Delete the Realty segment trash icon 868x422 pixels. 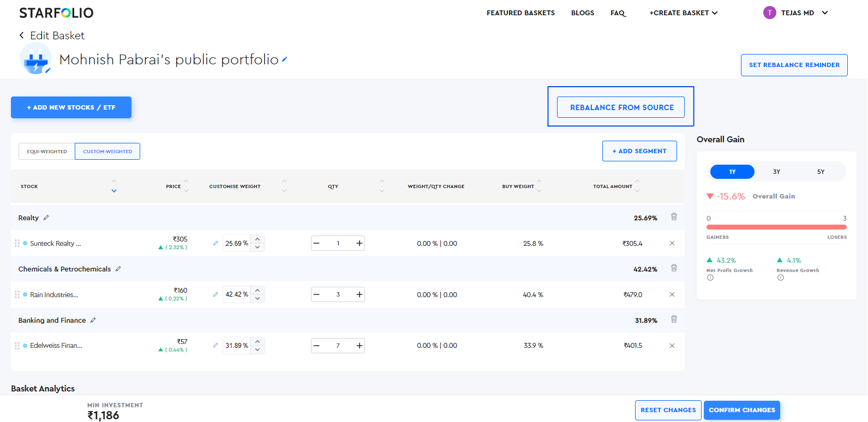(x=674, y=216)
